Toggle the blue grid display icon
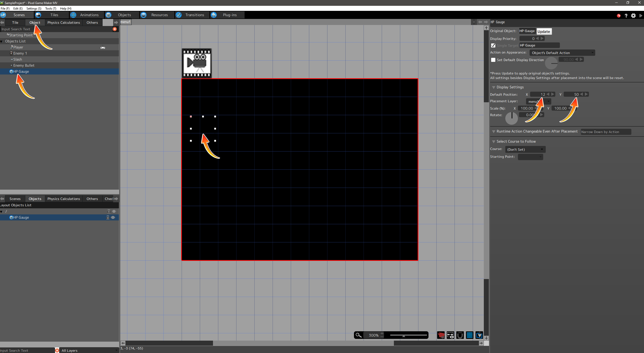Screen dimensions: 644x353 pyautogui.click(x=469, y=335)
